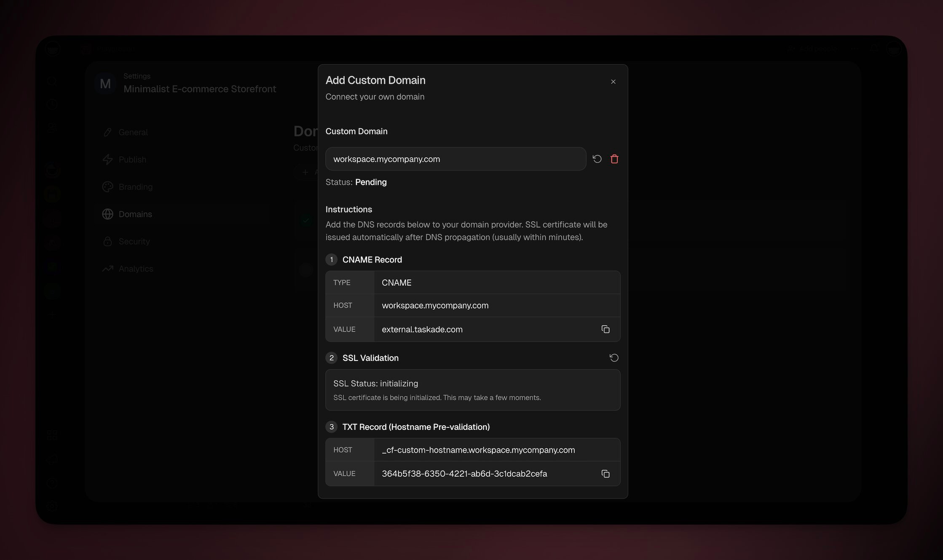
Task: Open Security settings
Action: pyautogui.click(x=134, y=242)
